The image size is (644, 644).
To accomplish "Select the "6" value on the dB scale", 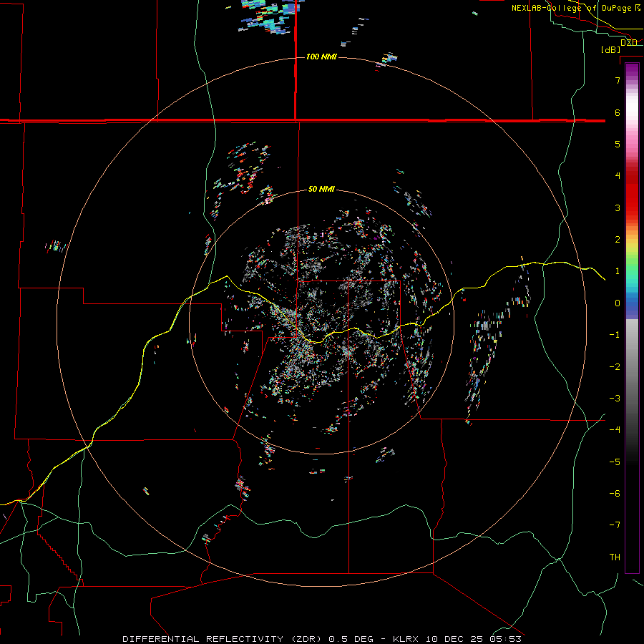I will click(618, 112).
